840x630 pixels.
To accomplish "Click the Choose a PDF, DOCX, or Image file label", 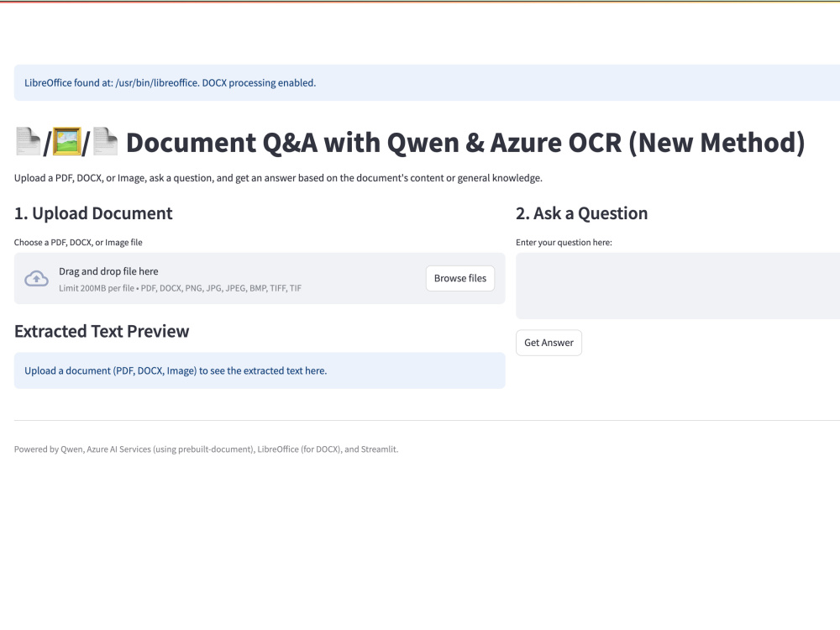I will pos(78,242).
